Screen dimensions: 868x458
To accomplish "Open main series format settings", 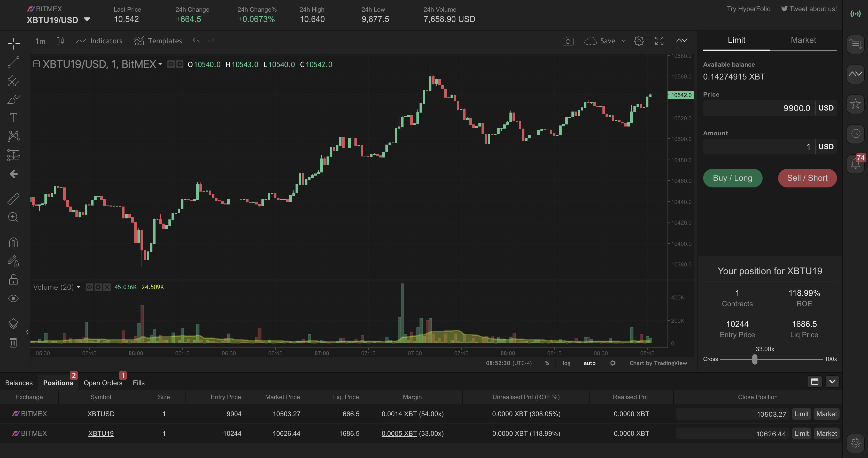I will pos(180,64).
